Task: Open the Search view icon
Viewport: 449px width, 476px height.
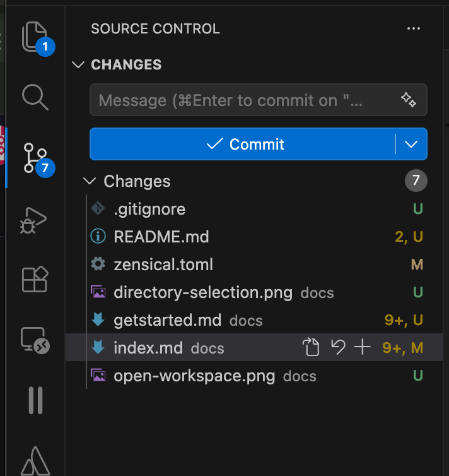Action: 35,97
